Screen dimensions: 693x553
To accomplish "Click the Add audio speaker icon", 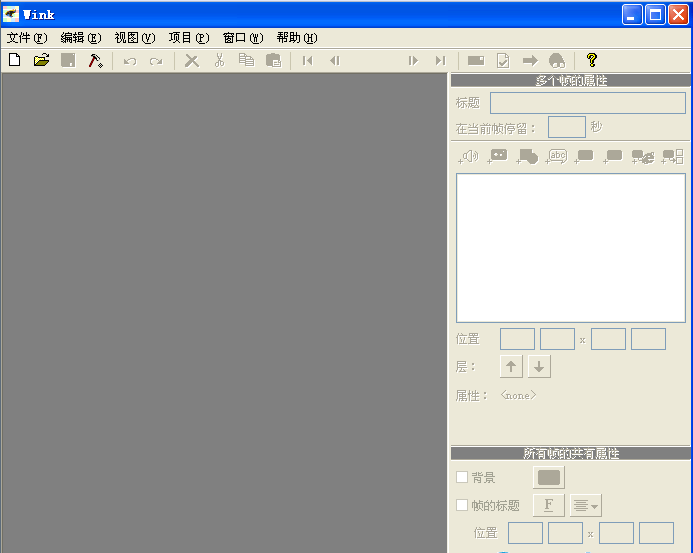I will click(x=468, y=157).
